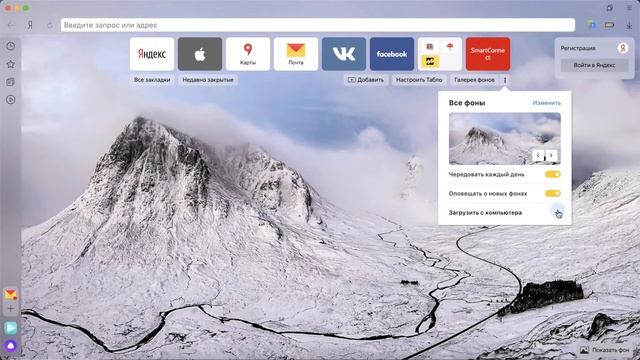Reload the page with the refresh icon
This screenshot has height=360, width=640.
(49, 25)
